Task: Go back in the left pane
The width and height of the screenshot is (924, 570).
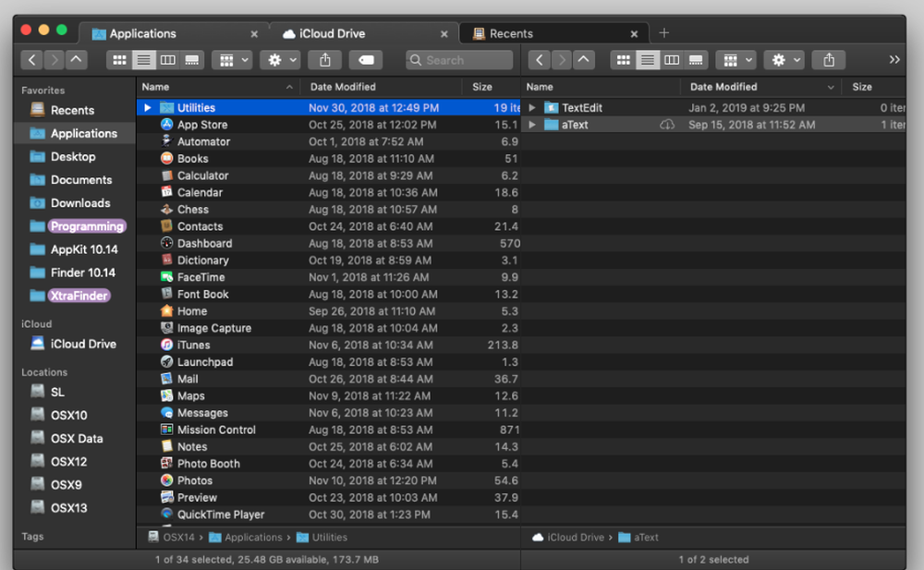Action: (32, 60)
